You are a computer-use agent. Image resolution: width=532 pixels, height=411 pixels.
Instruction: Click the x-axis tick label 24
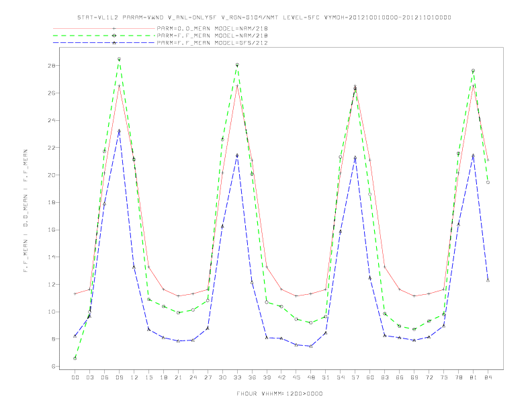pyautogui.click(x=193, y=377)
